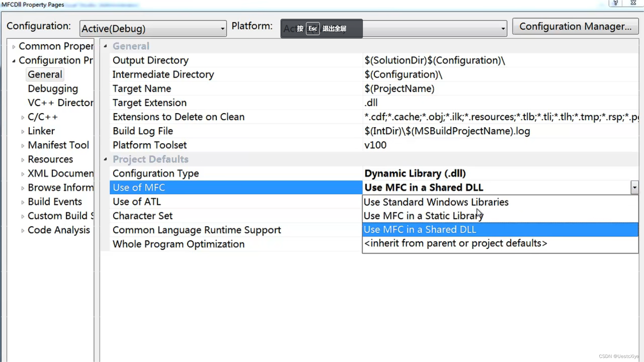This screenshot has height=362, width=644.
Task: Select inherit from parent or project defaults
Action: pyautogui.click(x=455, y=243)
